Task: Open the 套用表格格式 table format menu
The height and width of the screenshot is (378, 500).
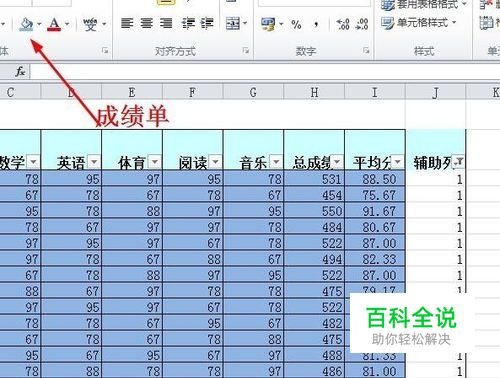Action: tap(424, 5)
